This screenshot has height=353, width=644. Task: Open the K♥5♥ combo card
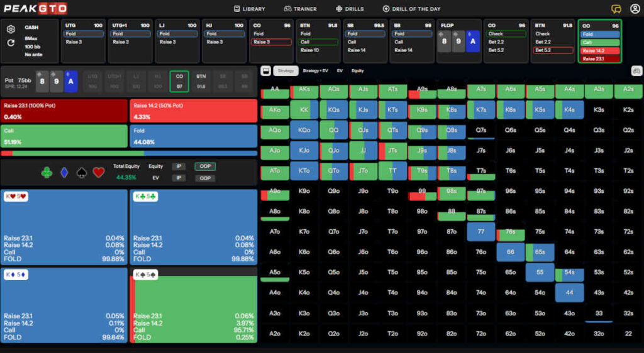[x=64, y=227]
